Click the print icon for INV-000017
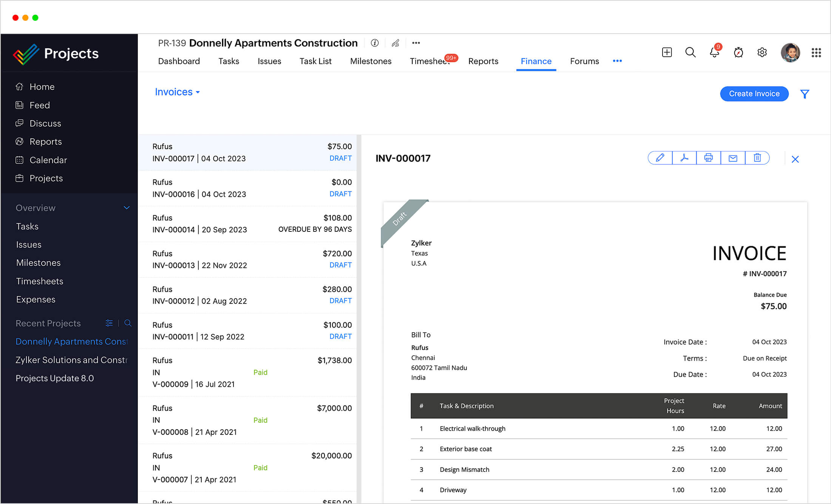The width and height of the screenshot is (831, 504). (x=709, y=158)
